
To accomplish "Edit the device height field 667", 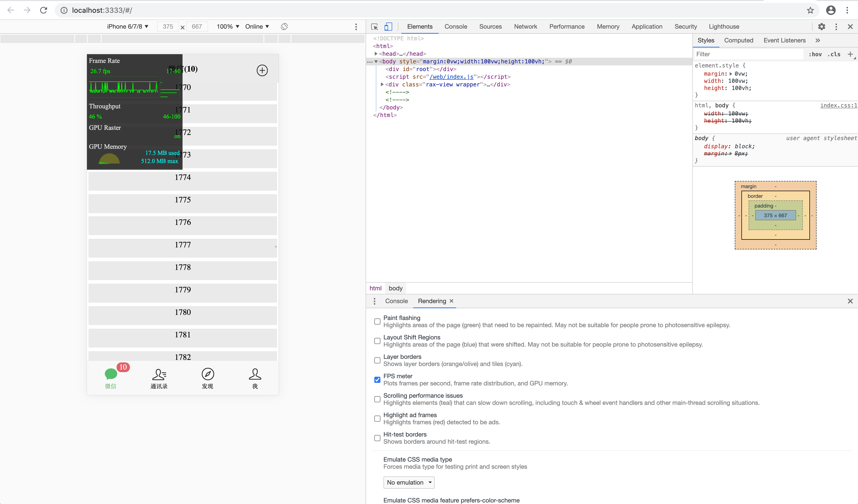I will (x=197, y=27).
